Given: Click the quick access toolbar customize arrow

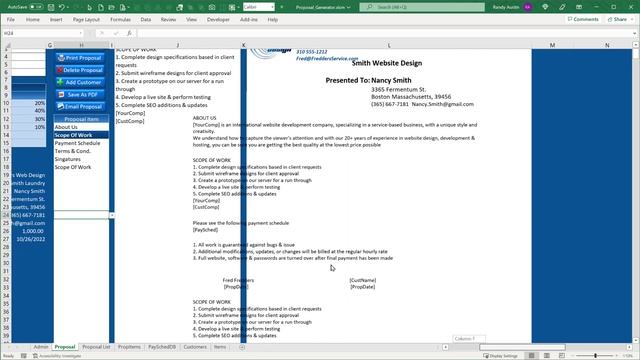Looking at the screenshot, I should pyautogui.click(x=282, y=7).
